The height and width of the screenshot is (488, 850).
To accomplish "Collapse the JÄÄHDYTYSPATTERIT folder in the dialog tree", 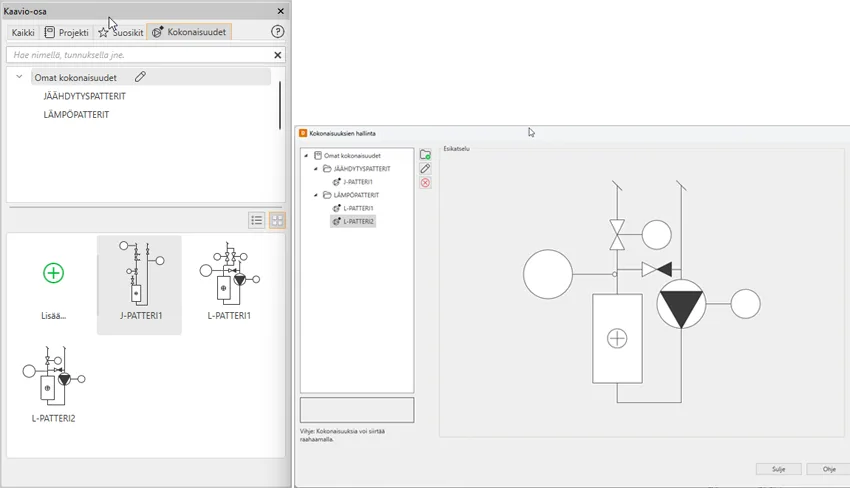I will [316, 169].
